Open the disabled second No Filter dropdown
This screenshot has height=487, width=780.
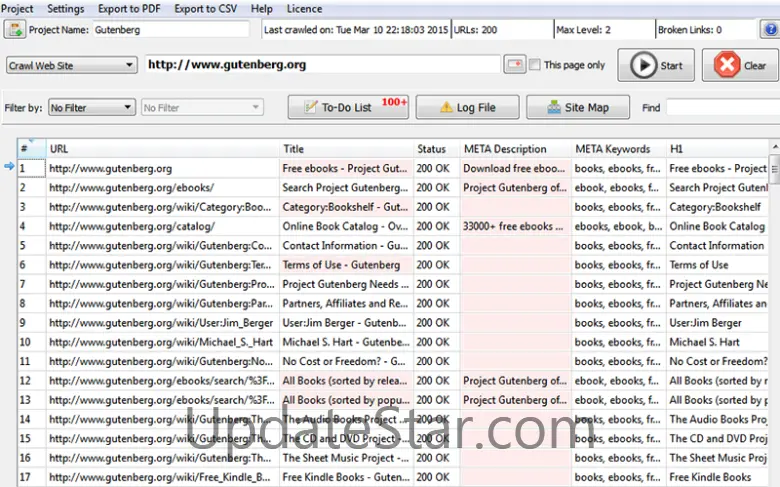[202, 107]
